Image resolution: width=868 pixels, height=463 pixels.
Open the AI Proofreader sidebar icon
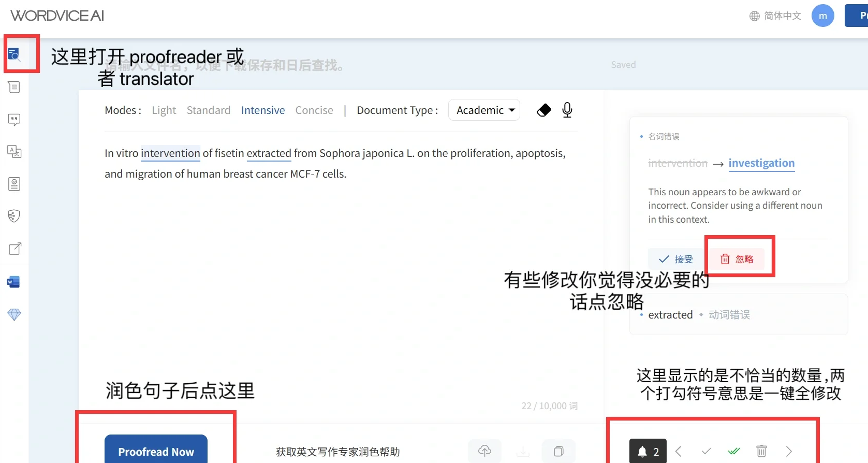coord(14,54)
